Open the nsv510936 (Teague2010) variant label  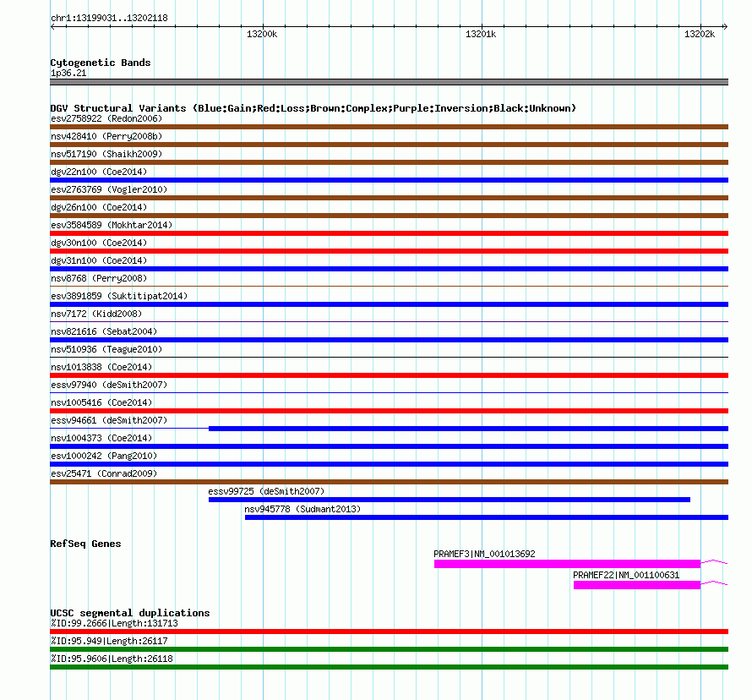[x=106, y=349]
